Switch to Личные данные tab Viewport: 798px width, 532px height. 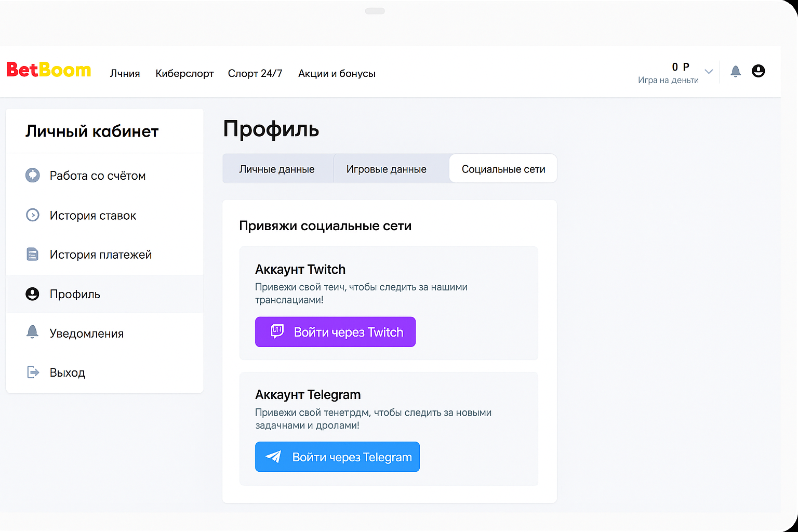(277, 169)
